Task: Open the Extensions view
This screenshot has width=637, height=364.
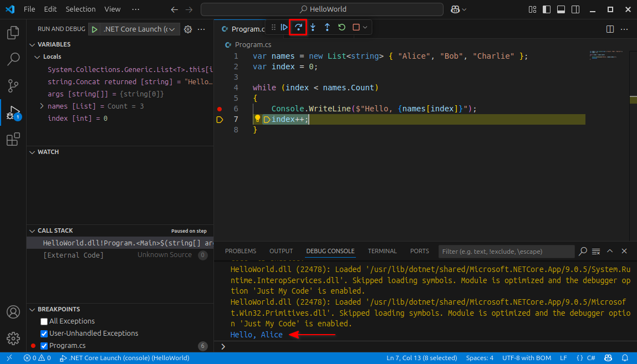Action: pyautogui.click(x=13, y=139)
